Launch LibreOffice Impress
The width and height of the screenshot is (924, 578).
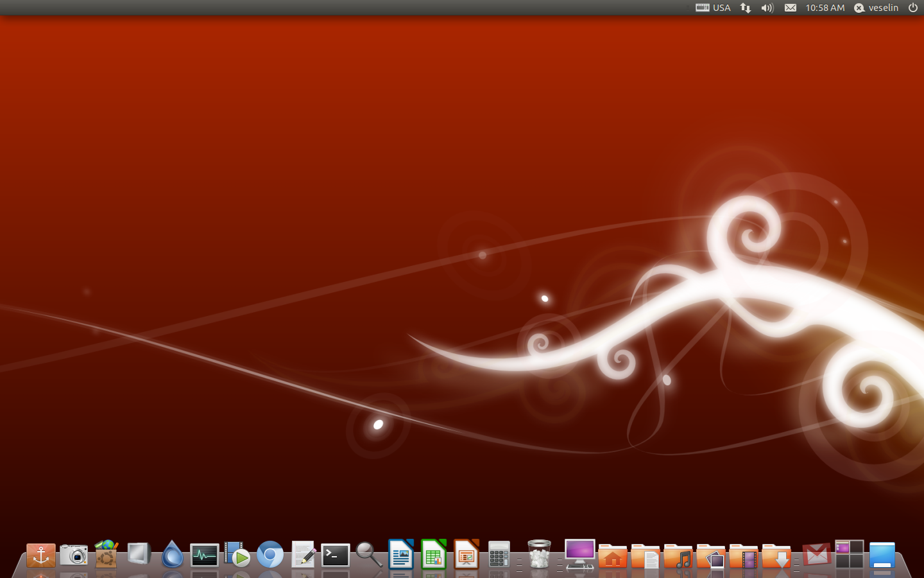tap(466, 555)
